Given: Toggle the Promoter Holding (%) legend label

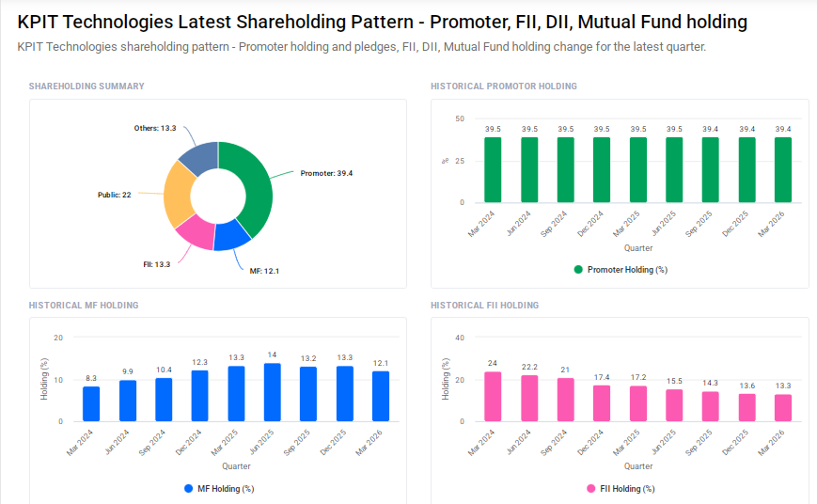Looking at the screenshot, I should coord(627,270).
